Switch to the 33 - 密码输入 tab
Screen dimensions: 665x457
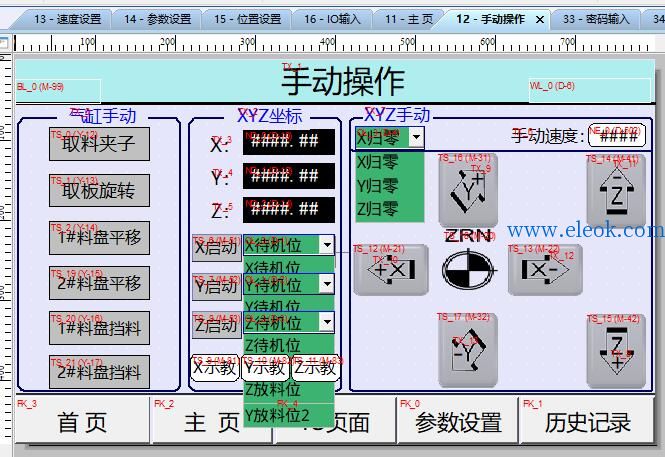(596, 19)
